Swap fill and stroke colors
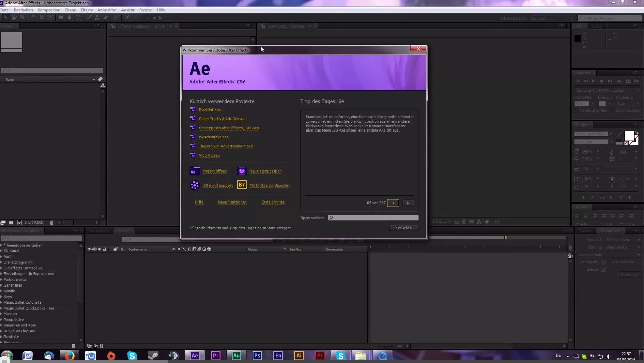The width and height of the screenshot is (644, 363). coord(637,133)
